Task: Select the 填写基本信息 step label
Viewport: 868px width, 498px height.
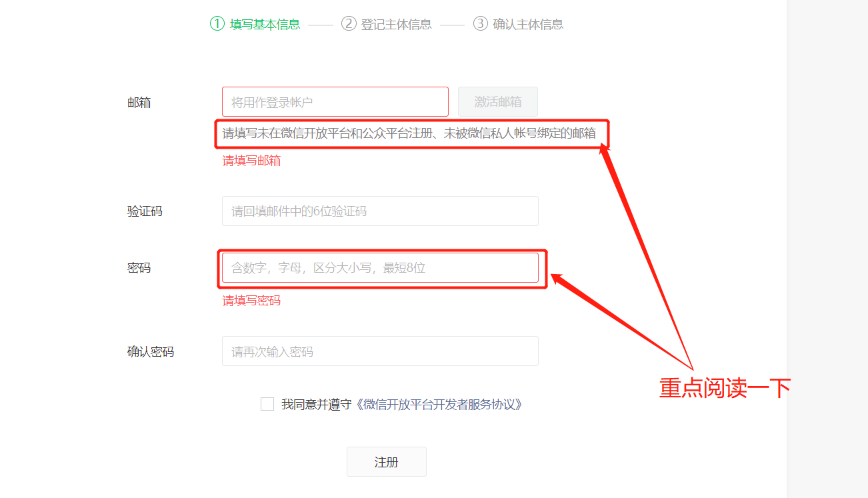Action: (265, 25)
